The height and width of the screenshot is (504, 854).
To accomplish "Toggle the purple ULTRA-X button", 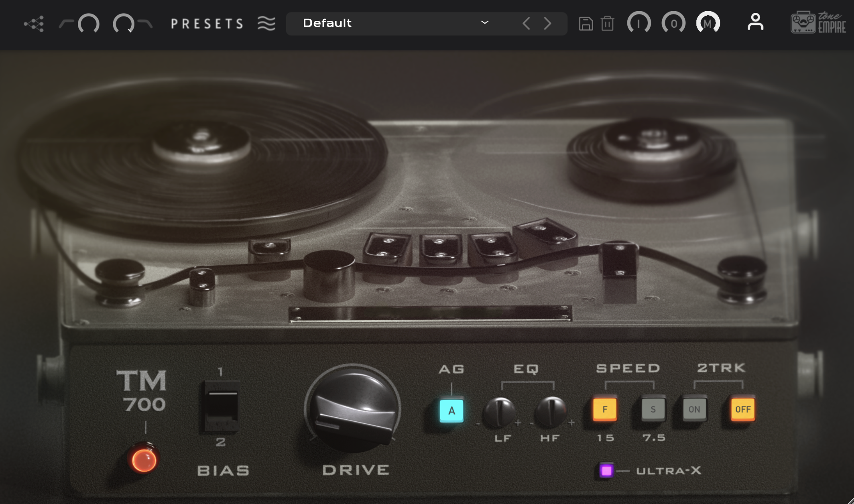I will click(606, 470).
